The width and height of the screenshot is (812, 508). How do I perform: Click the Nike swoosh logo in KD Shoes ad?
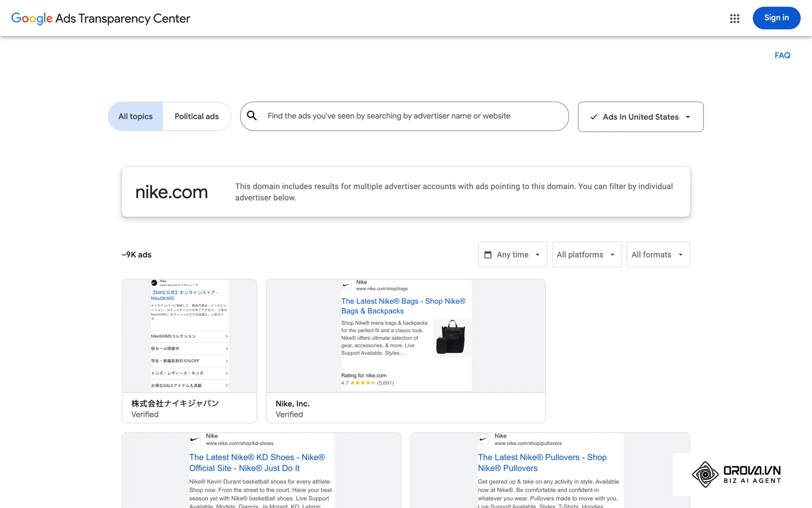pyautogui.click(x=195, y=439)
